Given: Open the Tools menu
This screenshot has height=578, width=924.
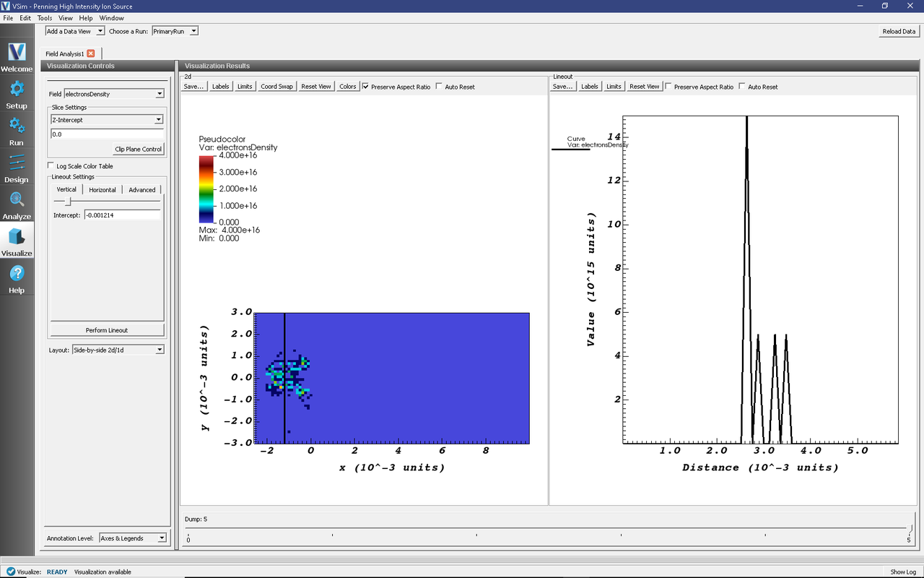Looking at the screenshot, I should pos(45,18).
